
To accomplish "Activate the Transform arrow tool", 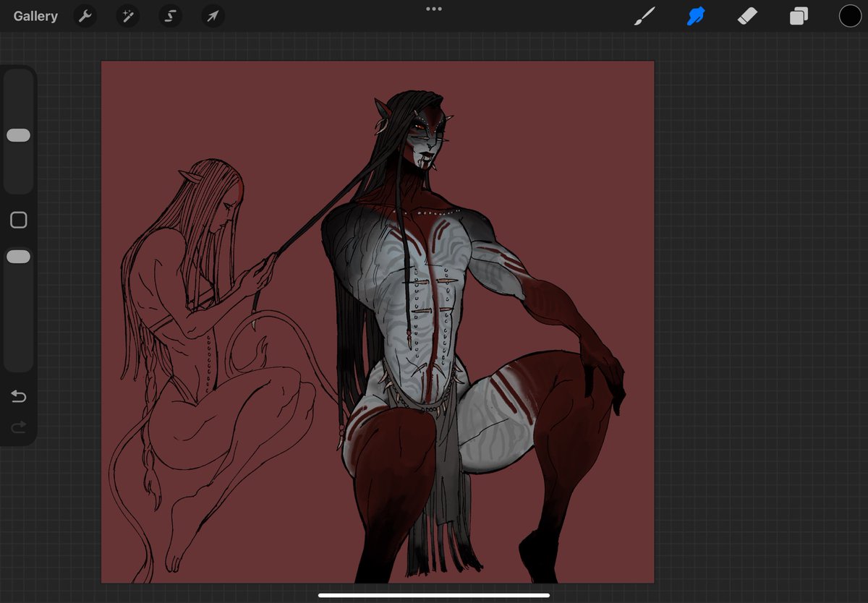I will [213, 16].
